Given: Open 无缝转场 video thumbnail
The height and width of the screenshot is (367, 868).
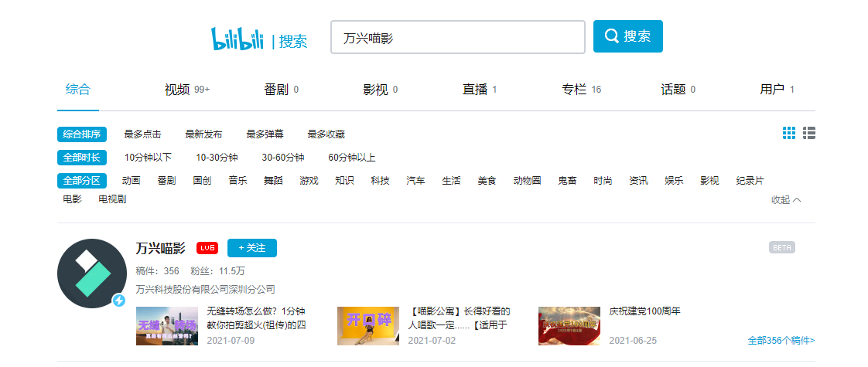Looking at the screenshot, I should click(167, 326).
